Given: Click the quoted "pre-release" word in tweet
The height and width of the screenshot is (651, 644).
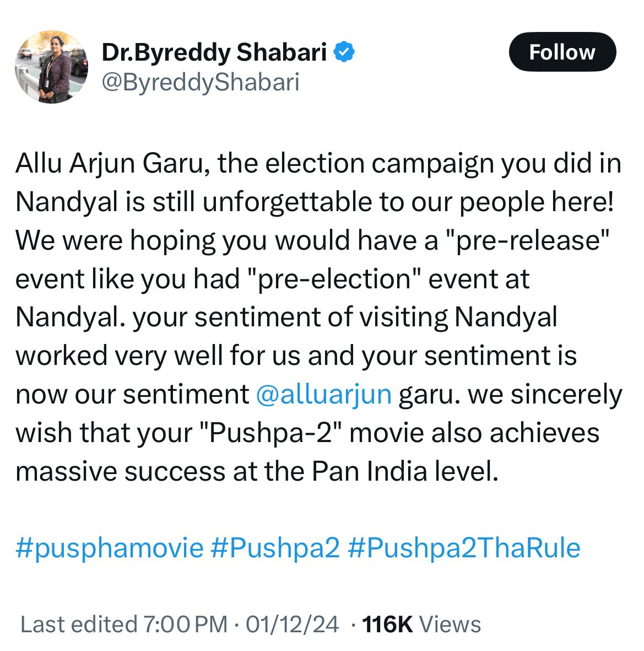Looking at the screenshot, I should pos(523,241).
